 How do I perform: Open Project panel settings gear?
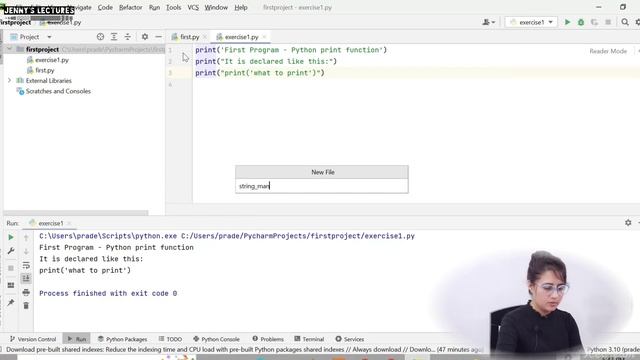coord(144,37)
